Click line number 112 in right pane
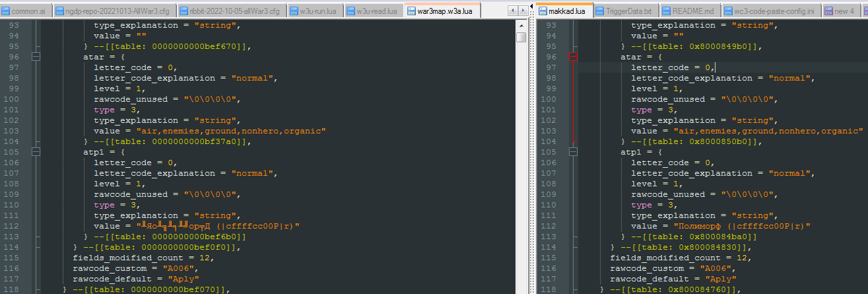 click(549, 226)
